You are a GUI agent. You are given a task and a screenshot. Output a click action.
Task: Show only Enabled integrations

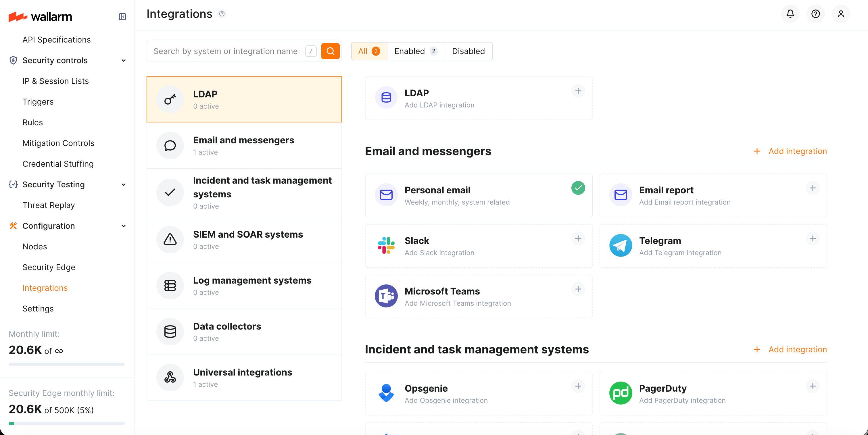pyautogui.click(x=416, y=51)
